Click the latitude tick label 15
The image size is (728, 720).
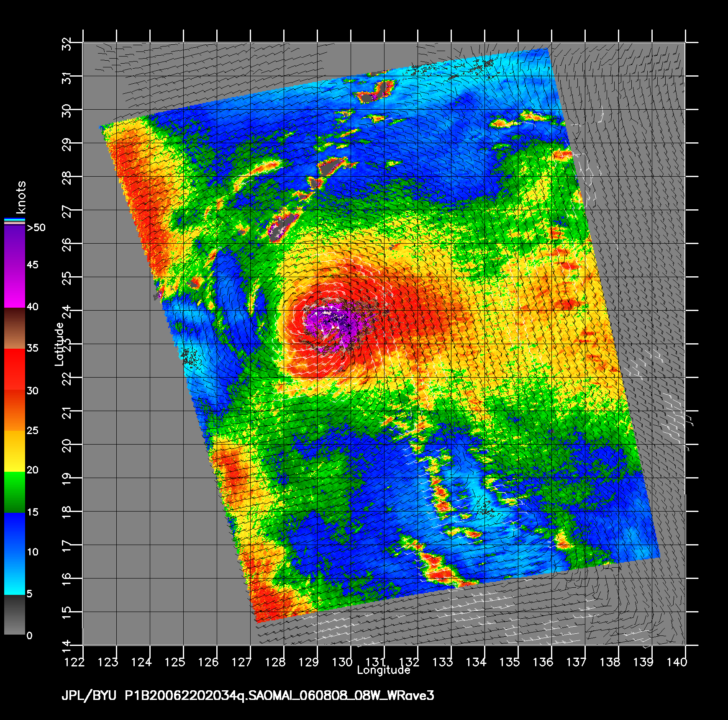pos(67,613)
